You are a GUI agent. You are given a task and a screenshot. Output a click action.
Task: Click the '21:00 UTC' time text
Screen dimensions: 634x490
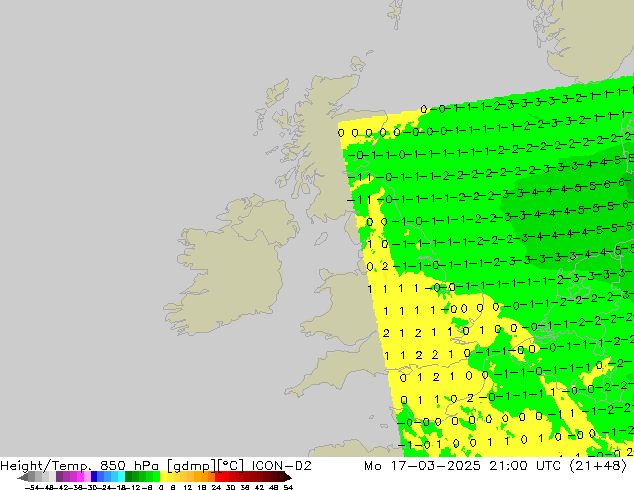pyautogui.click(x=525, y=466)
